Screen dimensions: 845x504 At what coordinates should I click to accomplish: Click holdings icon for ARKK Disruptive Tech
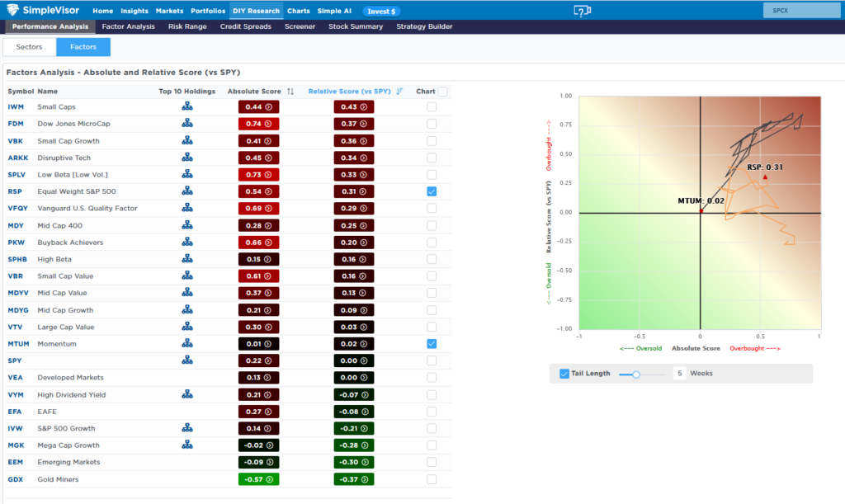pos(187,158)
